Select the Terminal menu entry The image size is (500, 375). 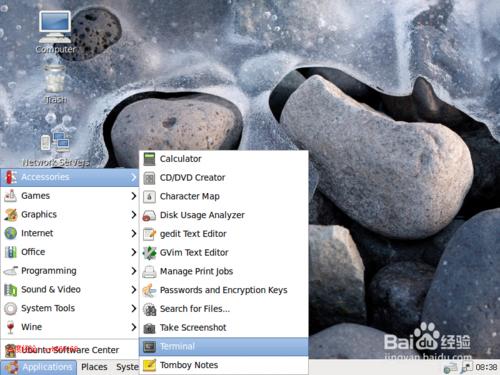coord(224,347)
